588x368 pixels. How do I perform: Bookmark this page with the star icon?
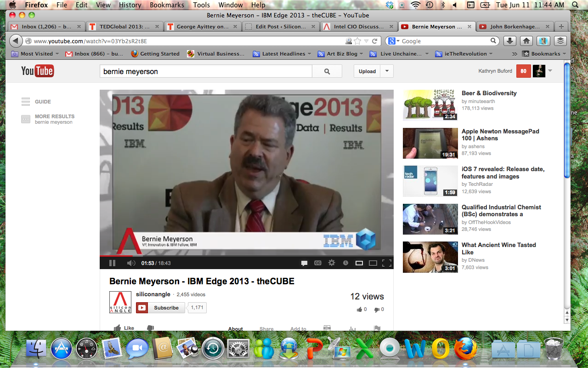click(357, 41)
